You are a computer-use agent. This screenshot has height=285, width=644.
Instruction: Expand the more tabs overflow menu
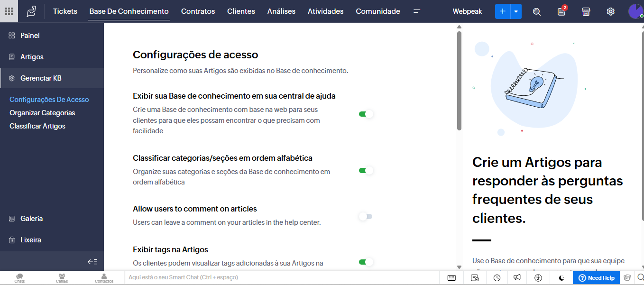click(x=417, y=11)
